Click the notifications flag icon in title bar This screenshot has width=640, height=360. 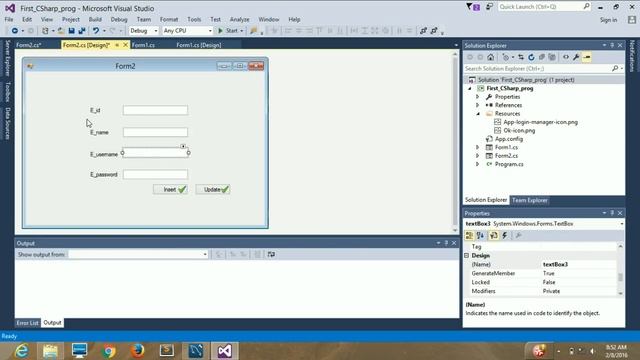point(473,7)
